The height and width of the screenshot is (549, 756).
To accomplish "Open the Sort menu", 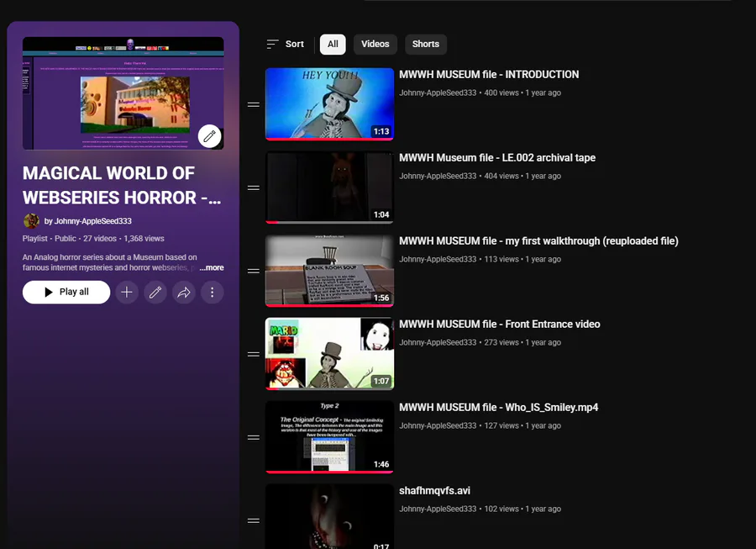I will point(286,45).
